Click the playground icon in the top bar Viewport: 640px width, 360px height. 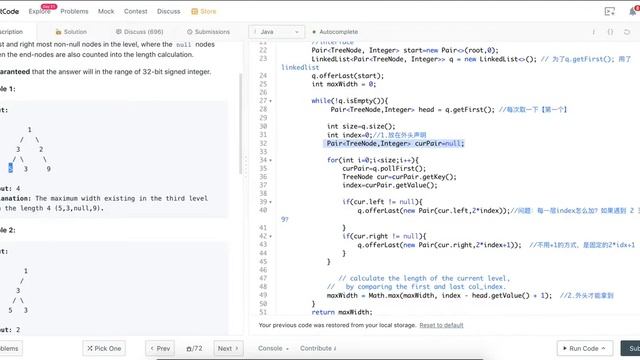[609, 11]
